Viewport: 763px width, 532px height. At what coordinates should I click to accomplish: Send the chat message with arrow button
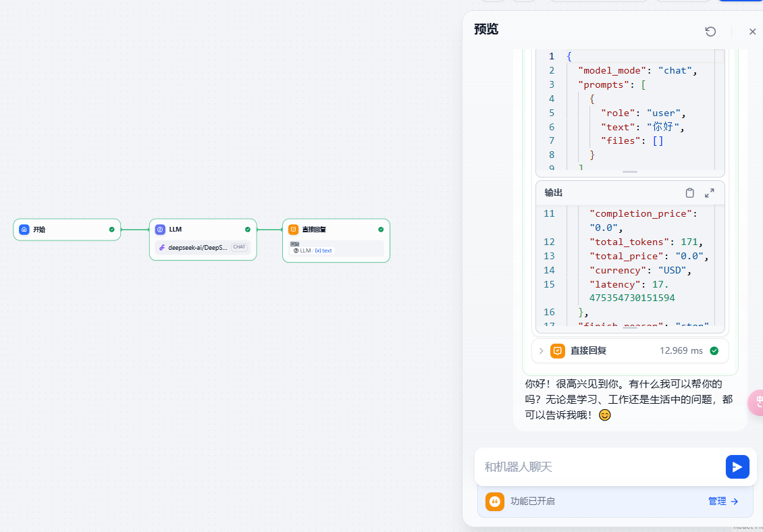pos(737,467)
